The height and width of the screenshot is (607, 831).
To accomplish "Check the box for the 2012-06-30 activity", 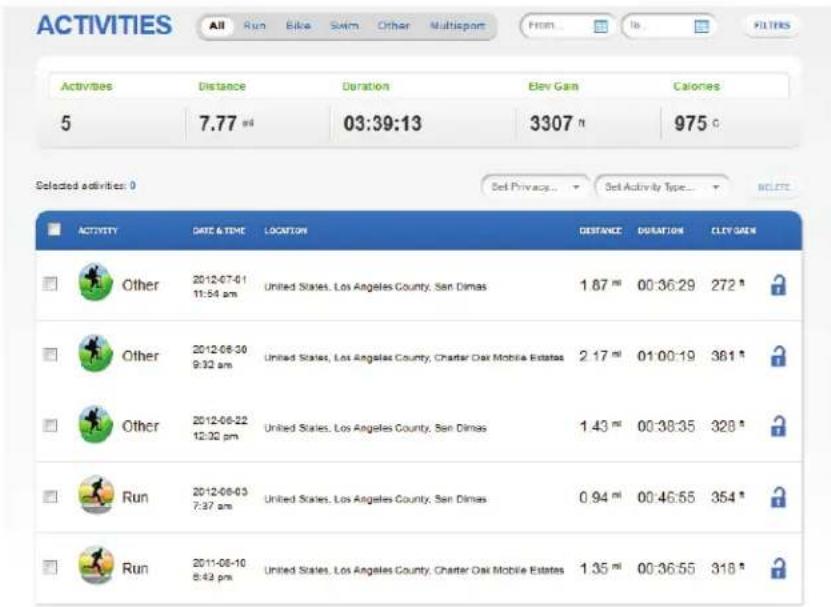I will coord(50,355).
